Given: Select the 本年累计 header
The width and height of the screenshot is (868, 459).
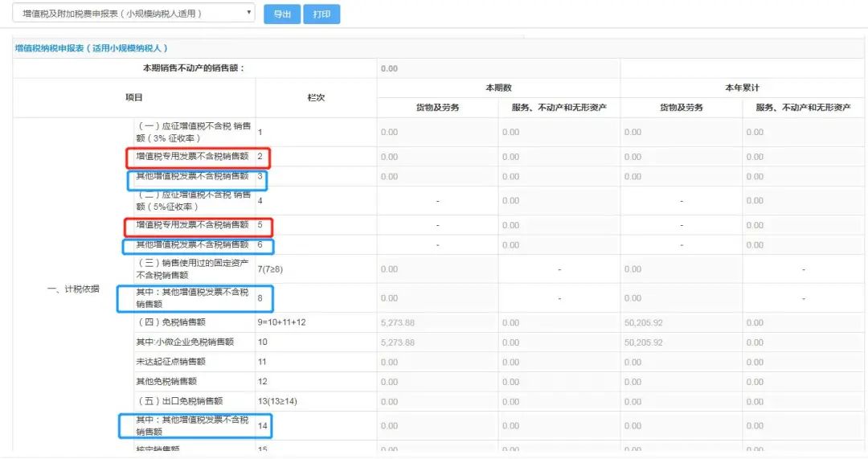Looking at the screenshot, I should click(x=743, y=88).
